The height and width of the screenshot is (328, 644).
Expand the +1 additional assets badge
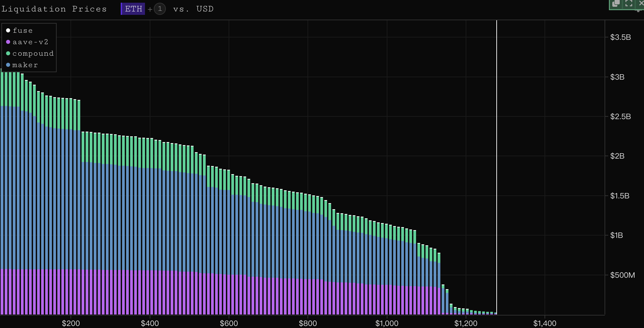click(160, 9)
